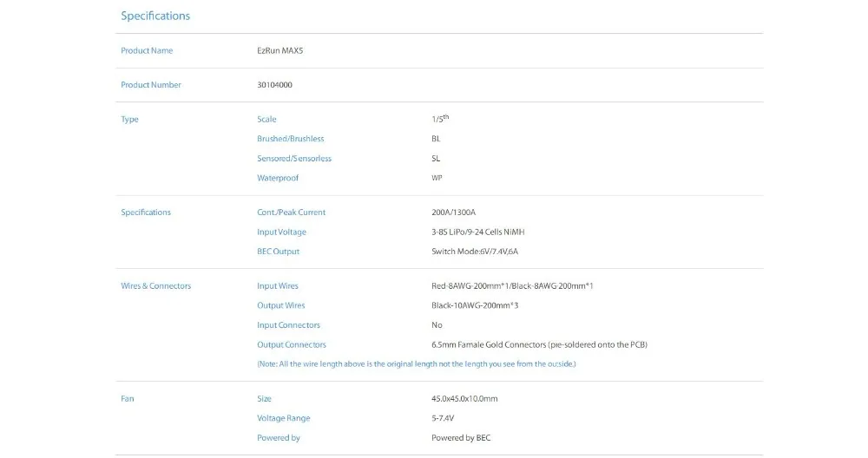Click the Type section label
Viewport: 868px width, 458px height.
coord(129,120)
